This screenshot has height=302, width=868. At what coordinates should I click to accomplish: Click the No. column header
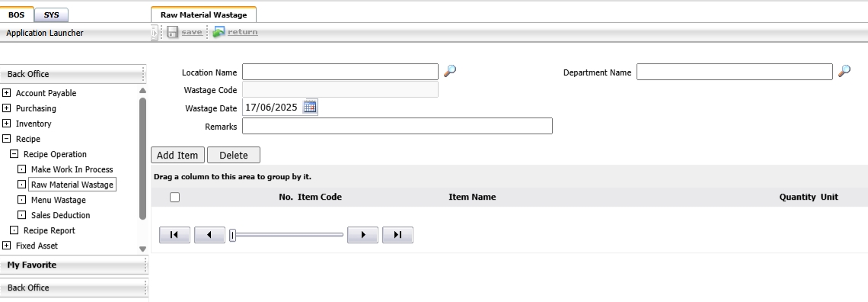[286, 198]
